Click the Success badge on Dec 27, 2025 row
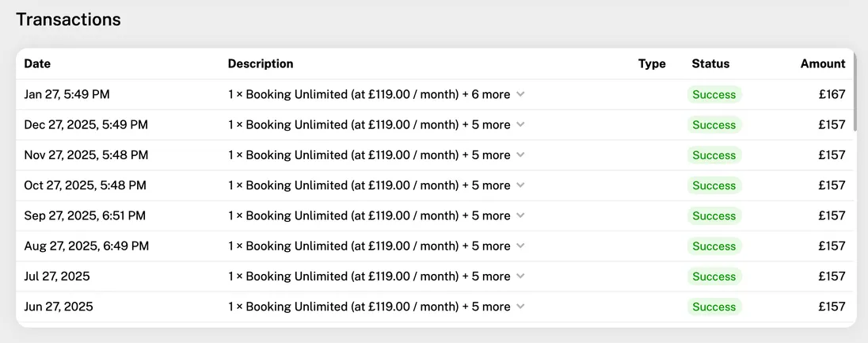This screenshot has height=343, width=868. tap(714, 125)
